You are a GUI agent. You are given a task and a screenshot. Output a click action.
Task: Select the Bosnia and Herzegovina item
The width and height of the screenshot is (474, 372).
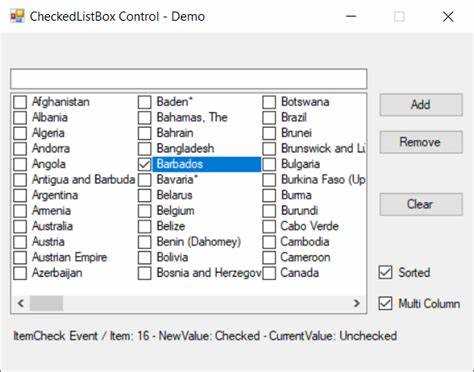point(208,273)
